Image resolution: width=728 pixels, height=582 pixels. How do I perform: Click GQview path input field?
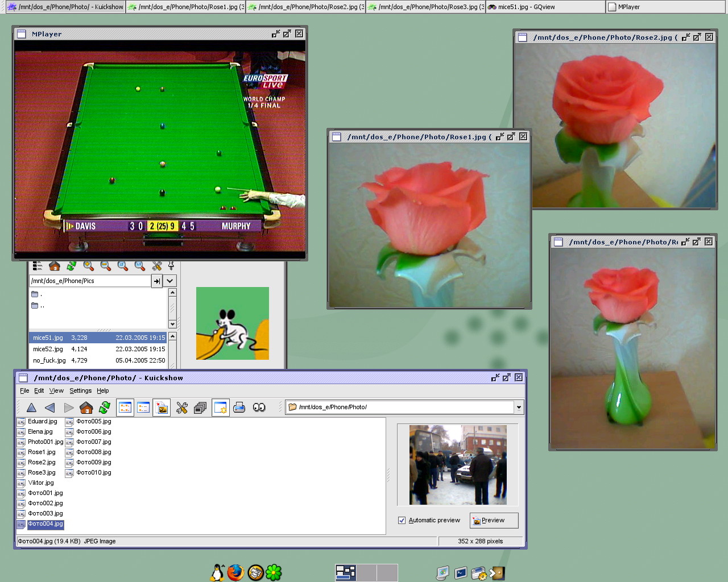click(90, 281)
